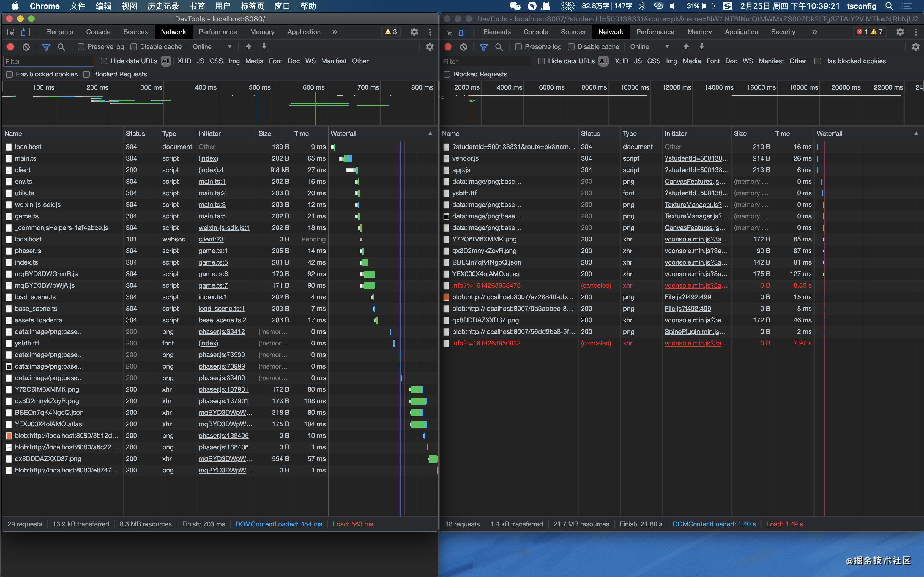
Task: Open initiator link weixin-js-sdk.js:1 in left DevTools
Action: [x=224, y=228]
